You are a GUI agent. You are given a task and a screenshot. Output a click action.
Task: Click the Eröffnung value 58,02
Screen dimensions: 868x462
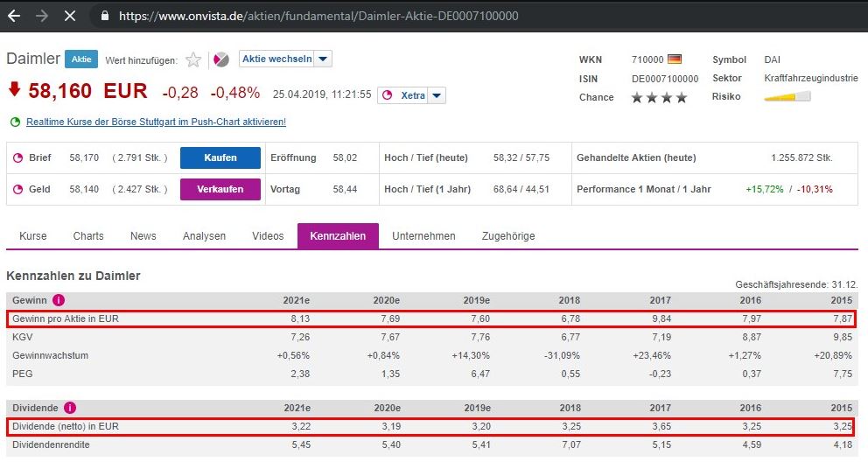[x=345, y=157]
